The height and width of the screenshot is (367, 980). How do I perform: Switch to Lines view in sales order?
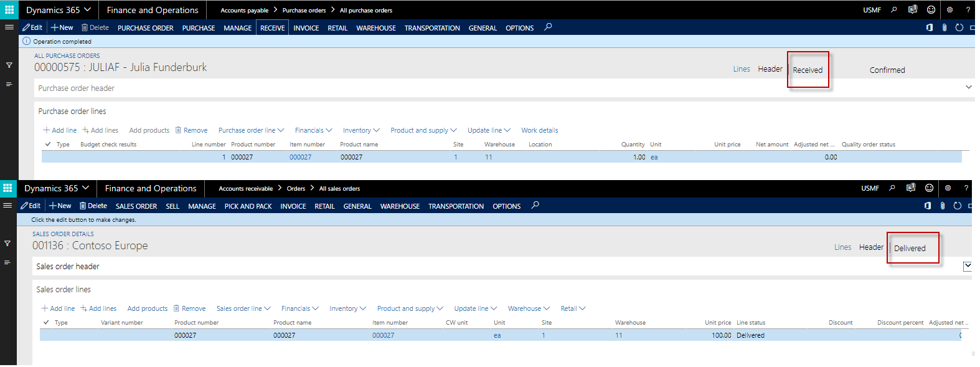842,247
